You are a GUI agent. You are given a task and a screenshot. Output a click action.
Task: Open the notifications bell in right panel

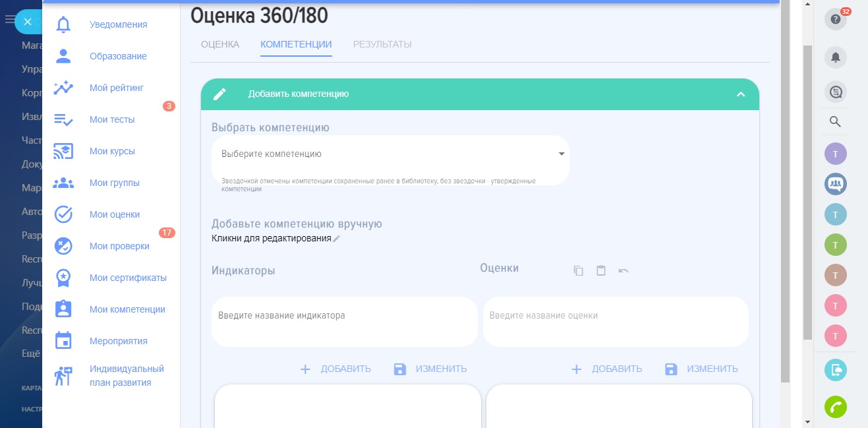(835, 57)
